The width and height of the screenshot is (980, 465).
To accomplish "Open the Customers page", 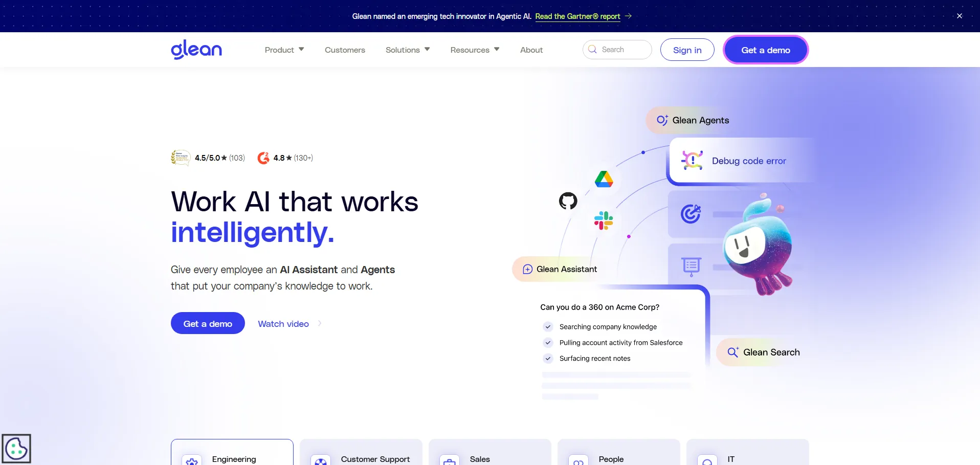I will click(x=345, y=50).
